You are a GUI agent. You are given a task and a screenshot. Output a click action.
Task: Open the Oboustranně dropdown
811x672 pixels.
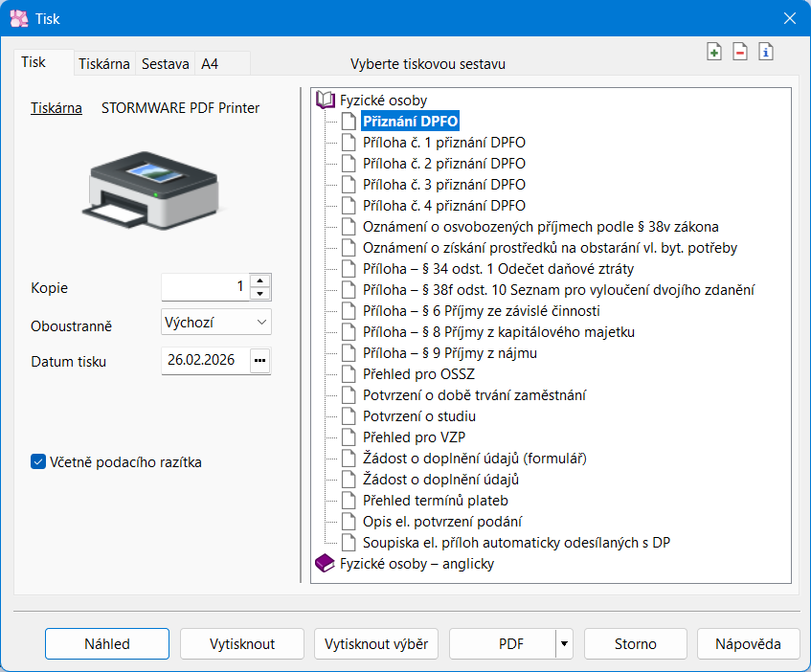click(x=217, y=323)
